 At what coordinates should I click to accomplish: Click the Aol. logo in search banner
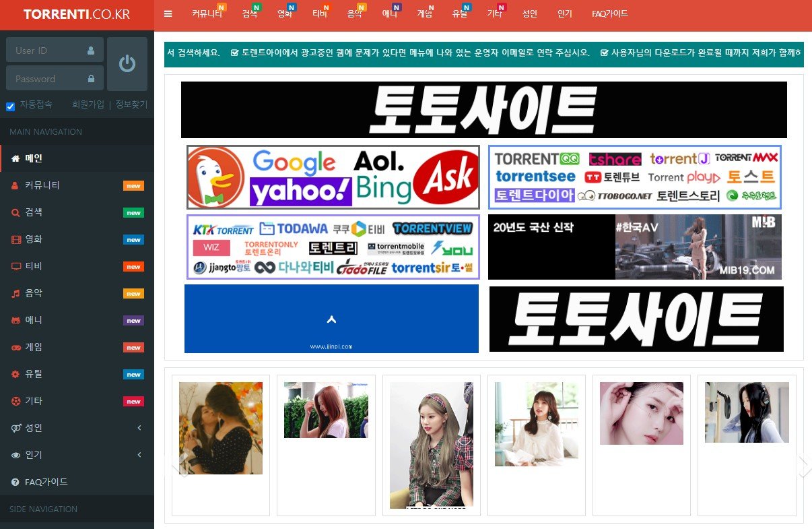[379, 161]
